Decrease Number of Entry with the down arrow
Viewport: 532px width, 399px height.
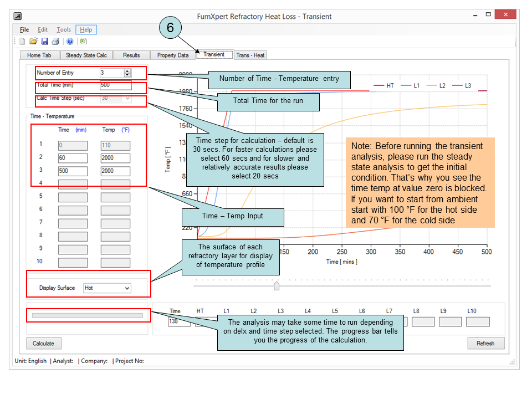click(127, 75)
